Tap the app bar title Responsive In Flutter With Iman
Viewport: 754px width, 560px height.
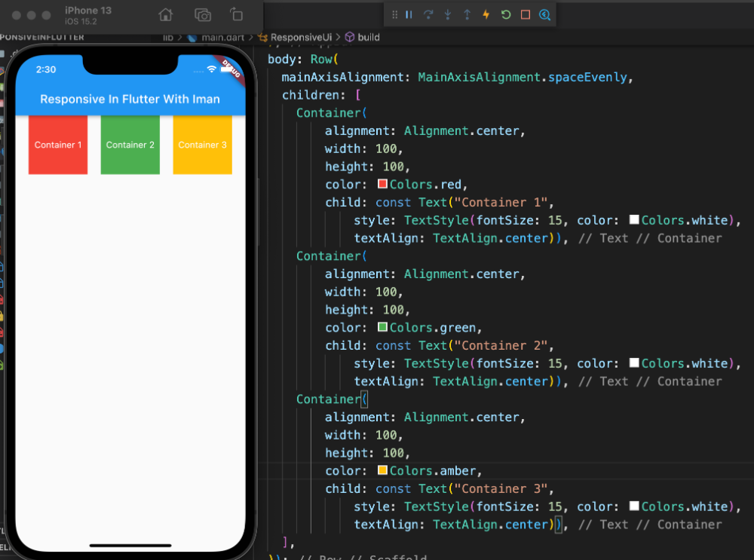(x=130, y=99)
